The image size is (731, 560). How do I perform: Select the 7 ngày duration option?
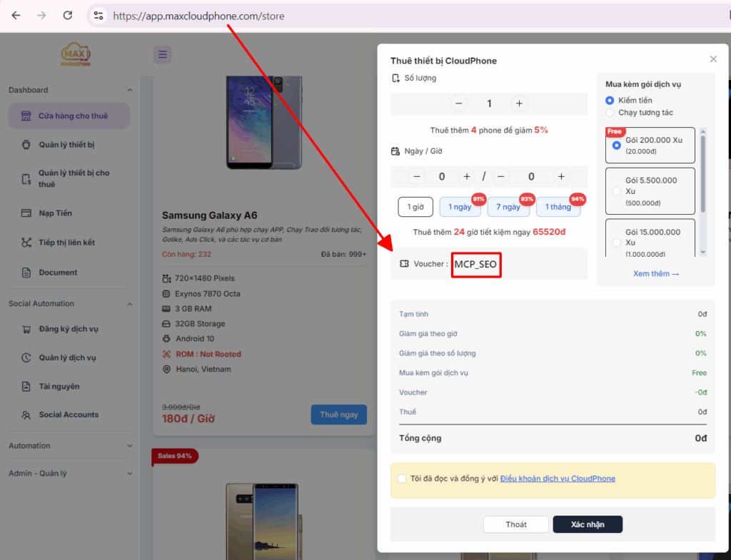click(x=508, y=207)
